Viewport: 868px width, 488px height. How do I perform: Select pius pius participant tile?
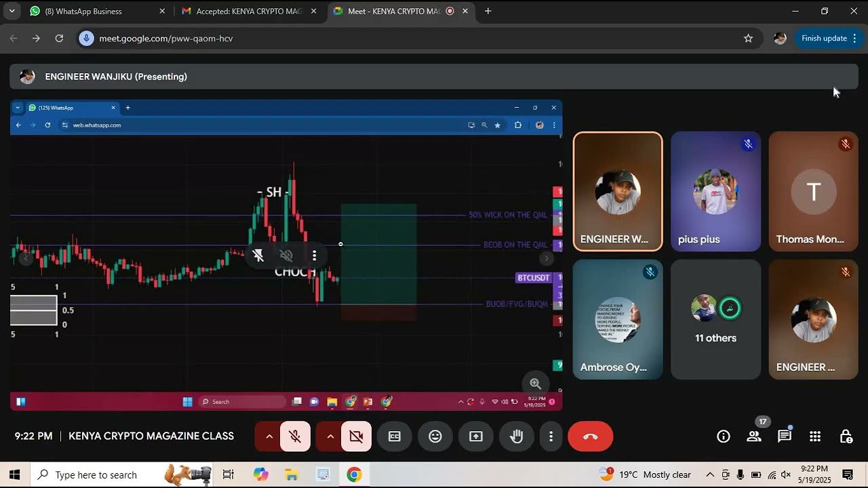tap(716, 192)
